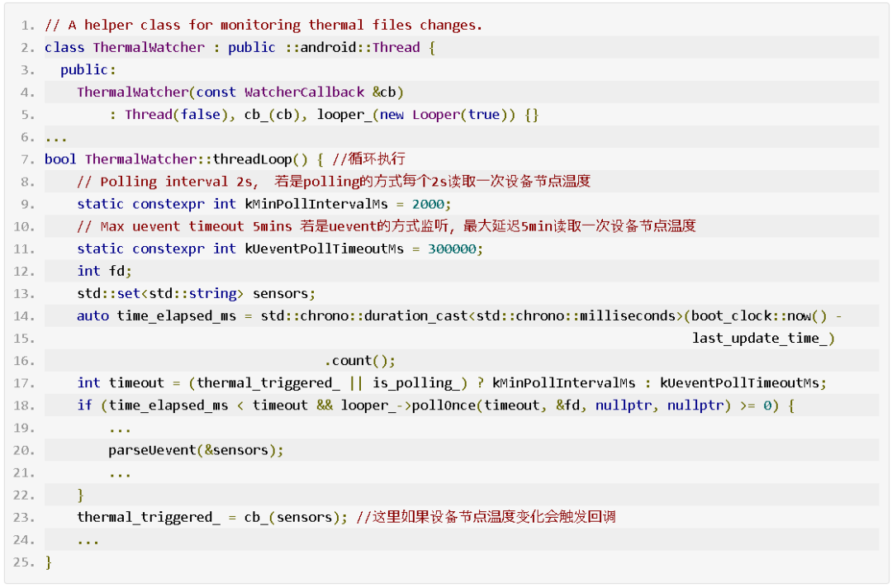This screenshot has height=588, width=892.
Task: Click the ThermalWatcher class name on line 2
Action: coord(149,47)
